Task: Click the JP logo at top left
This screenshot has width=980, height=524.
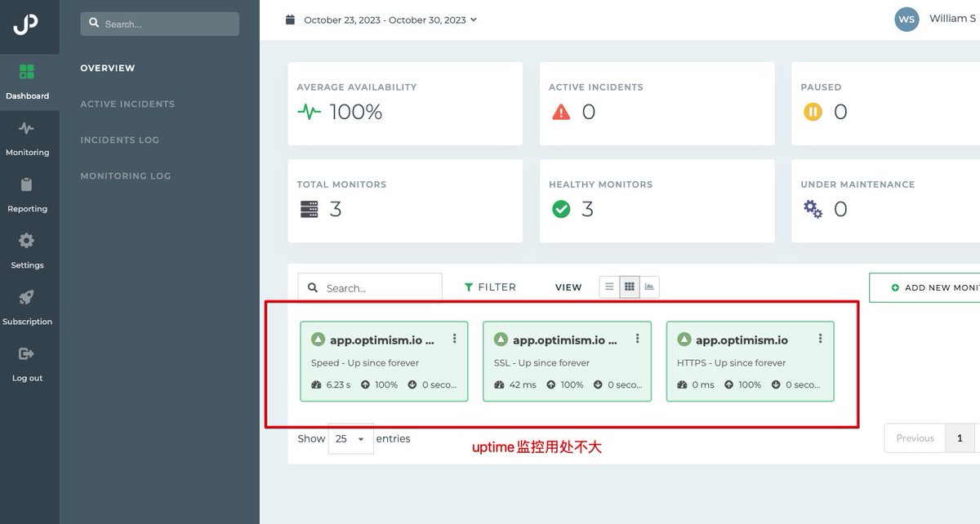Action: [26, 24]
